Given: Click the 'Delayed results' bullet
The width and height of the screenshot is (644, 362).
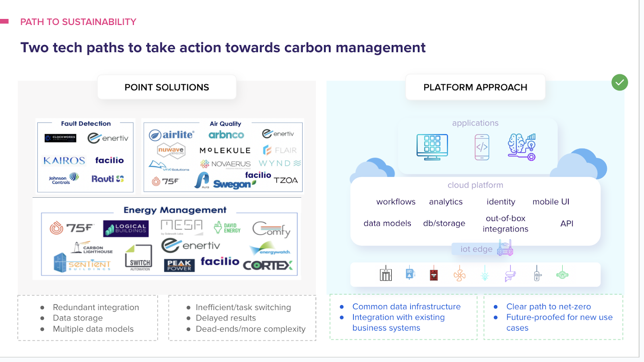Looking at the screenshot, I should point(226,318).
